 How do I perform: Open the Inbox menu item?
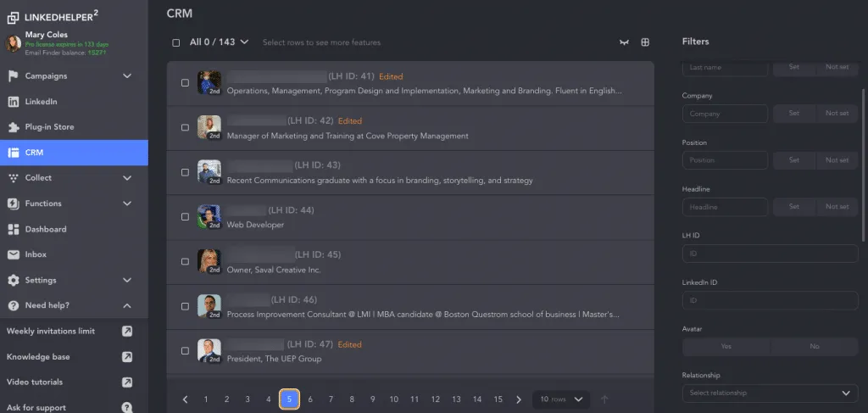click(75, 254)
